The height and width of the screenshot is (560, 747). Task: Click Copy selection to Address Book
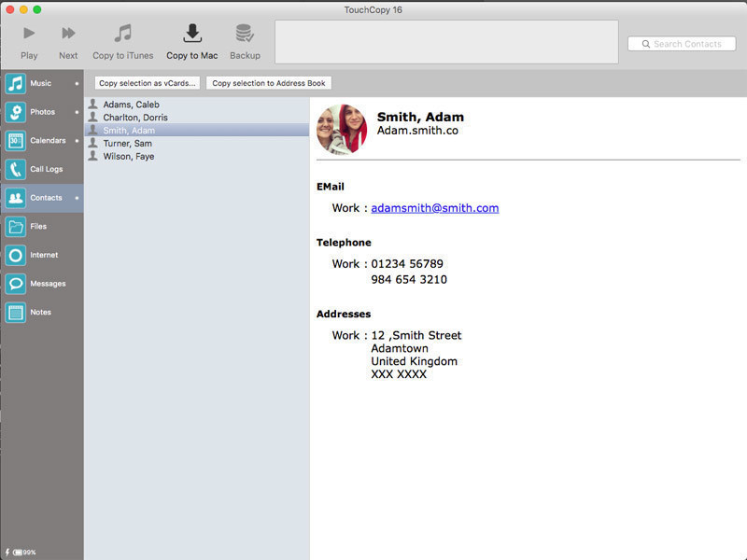[268, 83]
